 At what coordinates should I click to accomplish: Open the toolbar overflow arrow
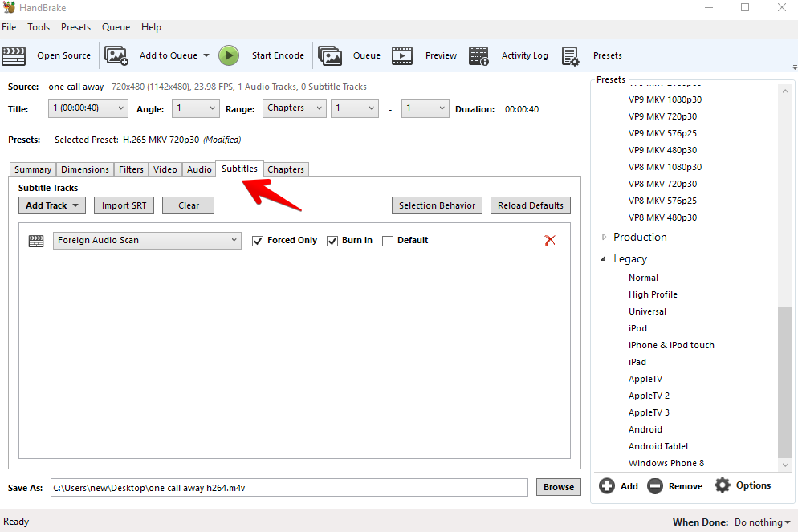[x=795, y=67]
